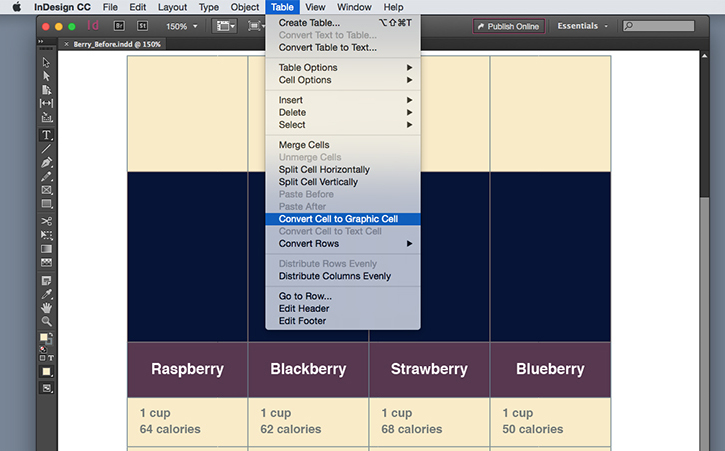The height and width of the screenshot is (451, 725).
Task: Pick the Eyedropper tool
Action: [46, 294]
